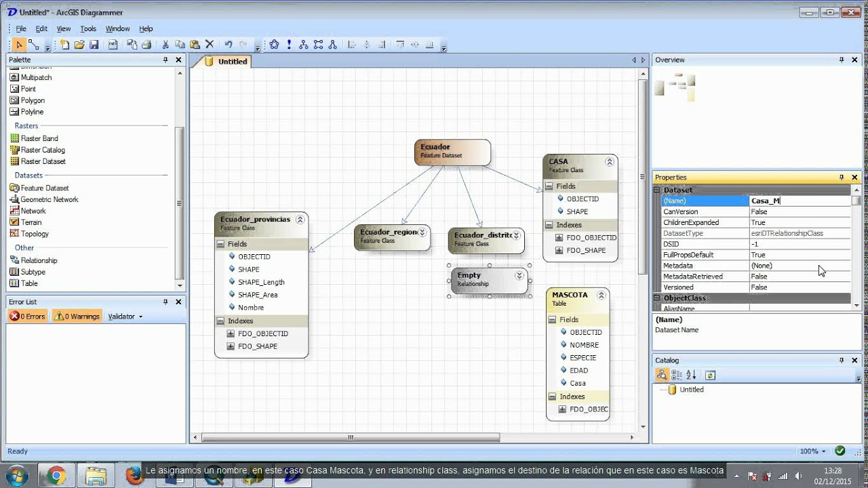Open the Help menu
This screenshot has width=868, height=488.
(x=146, y=29)
